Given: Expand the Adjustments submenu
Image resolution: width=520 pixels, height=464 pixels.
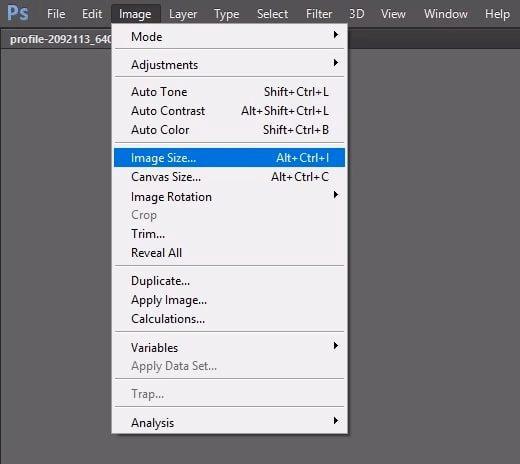Looking at the screenshot, I should tap(229, 65).
